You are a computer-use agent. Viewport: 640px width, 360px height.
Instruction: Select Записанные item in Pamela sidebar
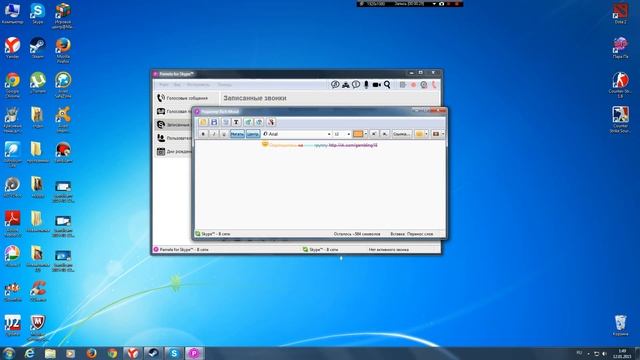tap(173, 124)
